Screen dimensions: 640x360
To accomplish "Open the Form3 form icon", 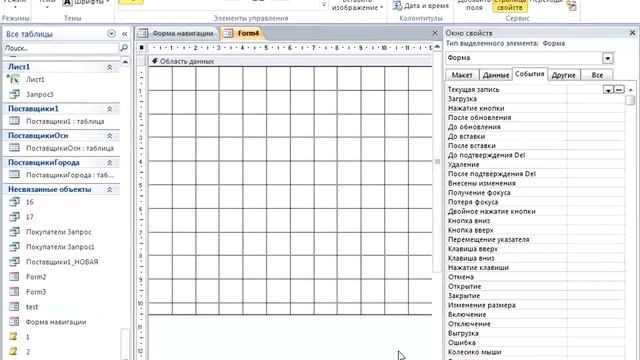I will (x=14, y=292).
